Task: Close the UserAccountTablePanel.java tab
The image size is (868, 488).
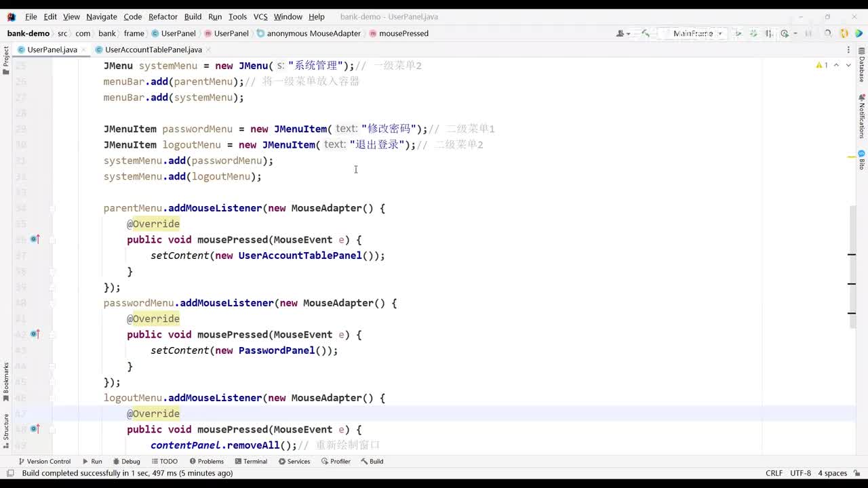Action: [209, 49]
